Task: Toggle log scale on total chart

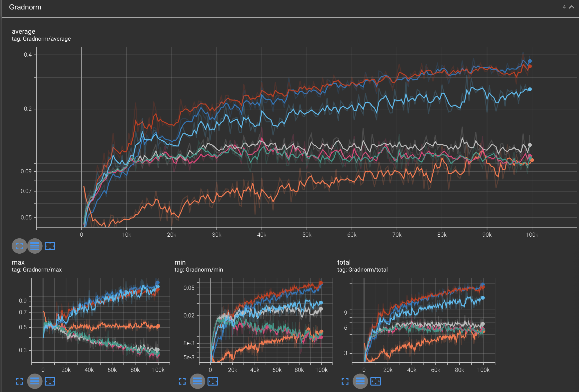Action: pyautogui.click(x=360, y=381)
